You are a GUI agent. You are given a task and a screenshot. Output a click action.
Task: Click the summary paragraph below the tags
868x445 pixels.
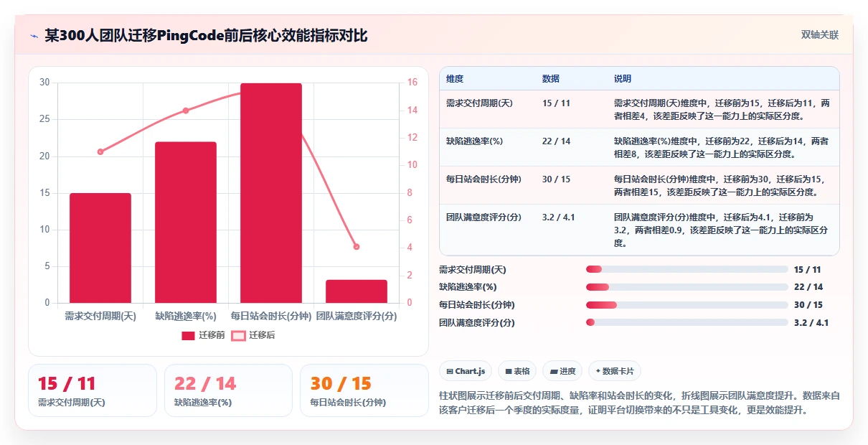click(639, 403)
